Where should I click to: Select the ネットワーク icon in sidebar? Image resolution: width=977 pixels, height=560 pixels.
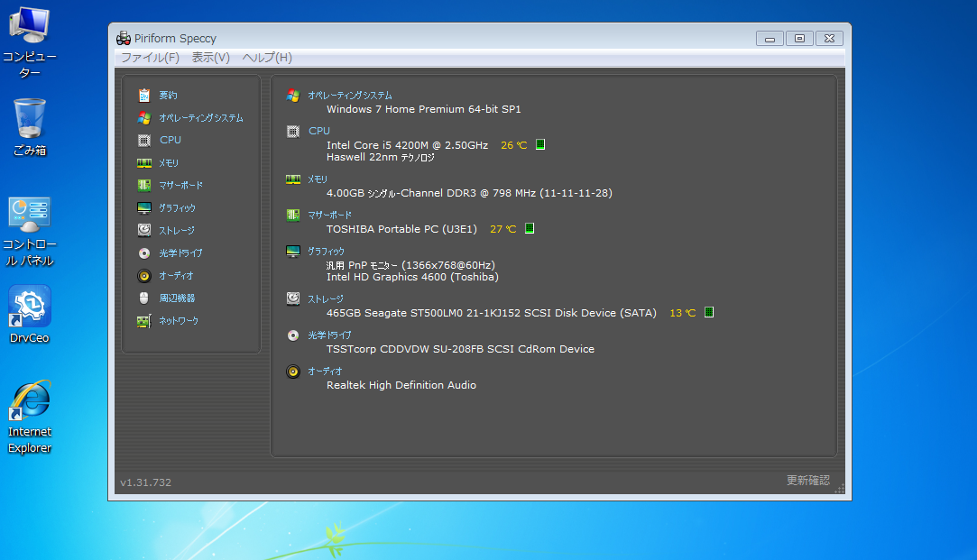[144, 321]
